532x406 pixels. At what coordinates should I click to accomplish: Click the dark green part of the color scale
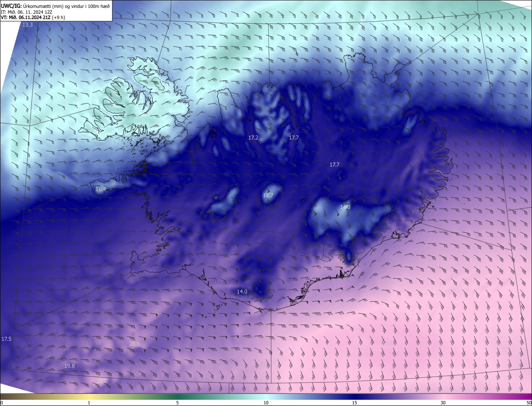point(177,396)
